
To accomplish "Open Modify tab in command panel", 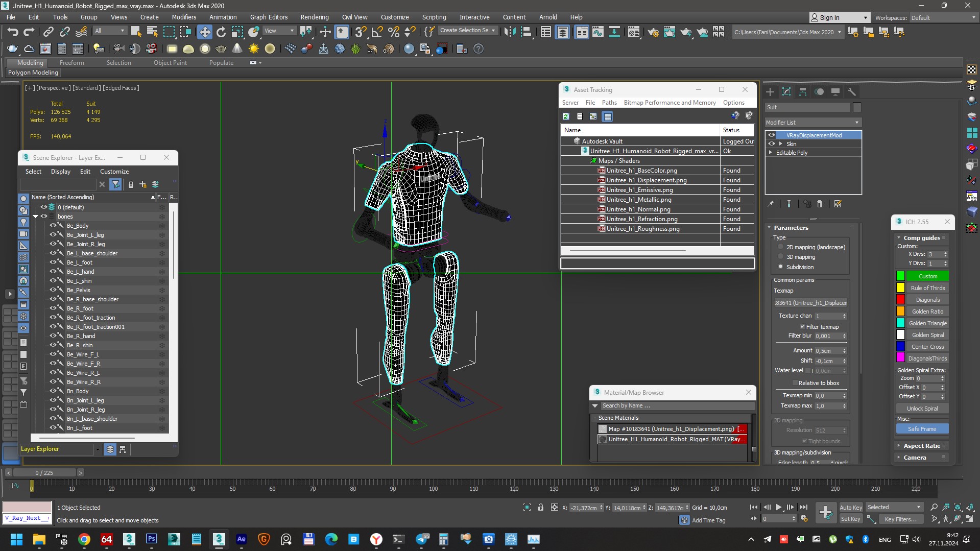I will click(786, 92).
